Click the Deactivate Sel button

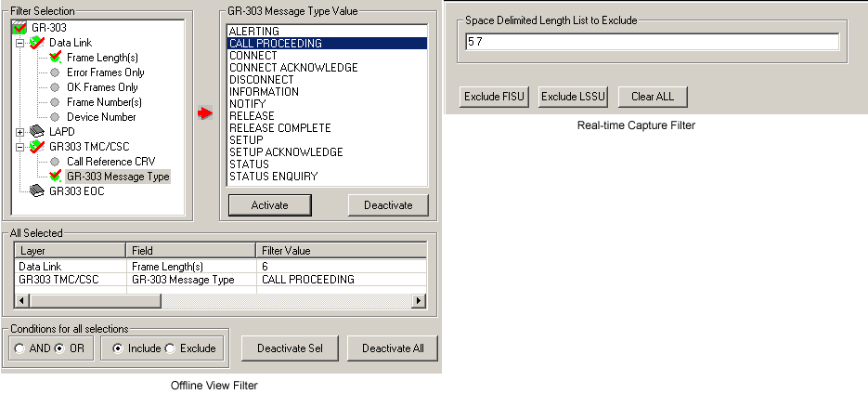click(290, 348)
